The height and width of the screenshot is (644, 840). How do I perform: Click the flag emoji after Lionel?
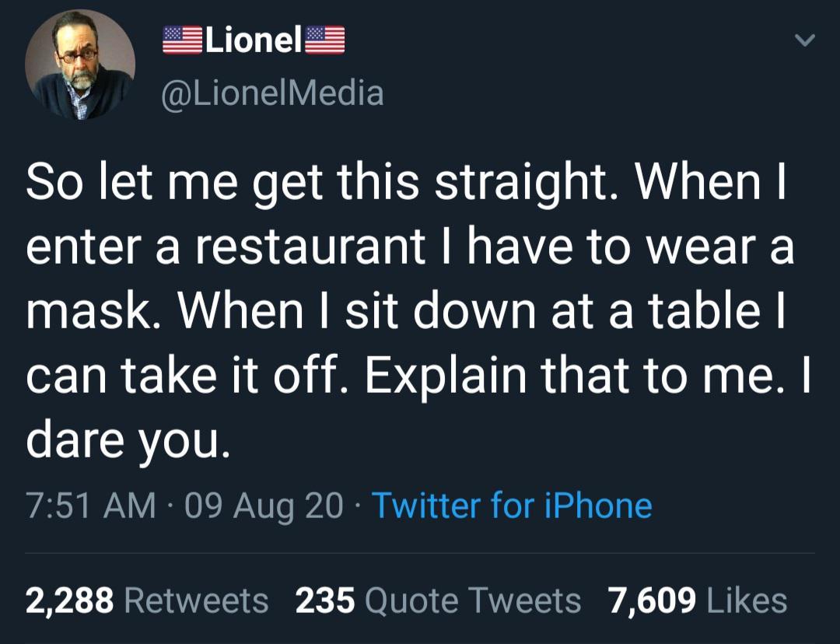coord(324,40)
